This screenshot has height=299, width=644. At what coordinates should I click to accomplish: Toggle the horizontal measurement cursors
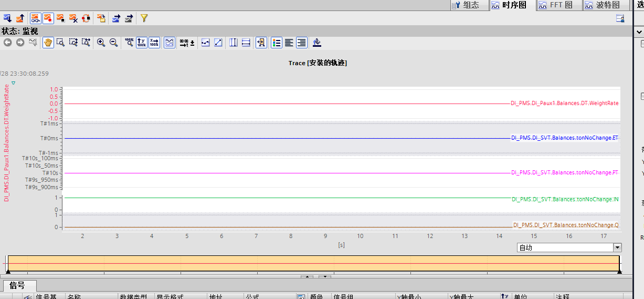246,43
